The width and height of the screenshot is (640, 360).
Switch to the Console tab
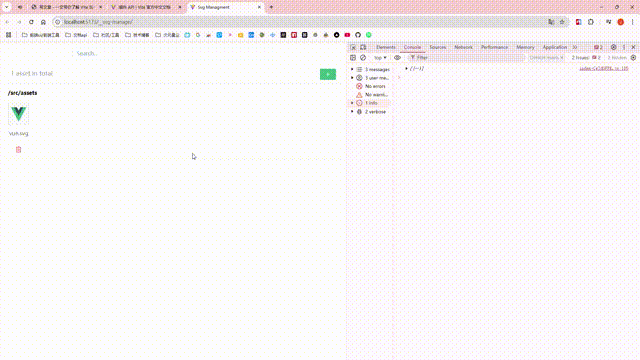(x=412, y=47)
